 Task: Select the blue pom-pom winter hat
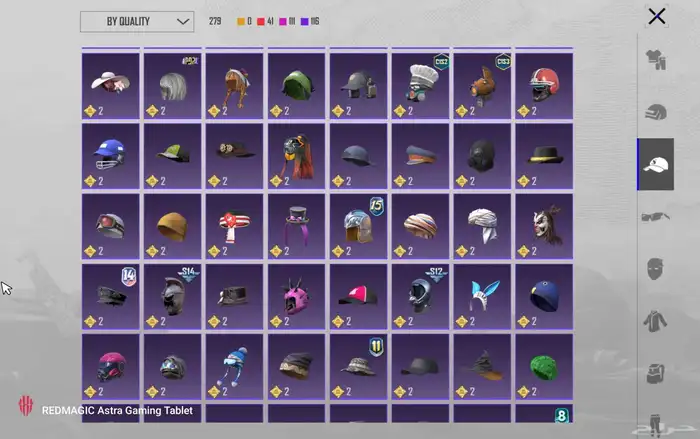click(234, 366)
